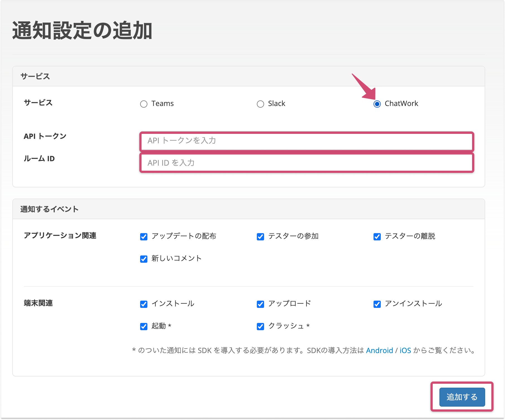
Task: Disable the アンインストール checkbox
Action: click(x=377, y=304)
